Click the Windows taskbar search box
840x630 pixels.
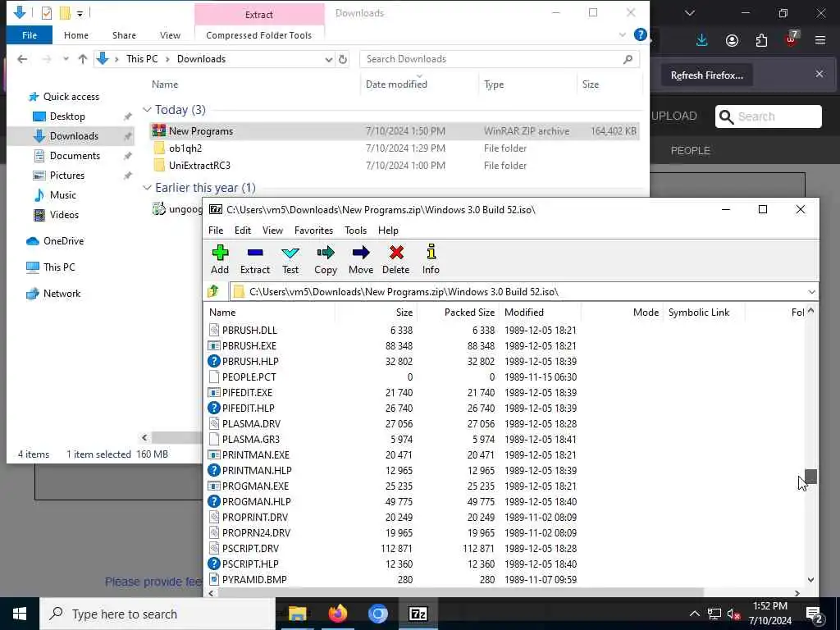coord(157,614)
